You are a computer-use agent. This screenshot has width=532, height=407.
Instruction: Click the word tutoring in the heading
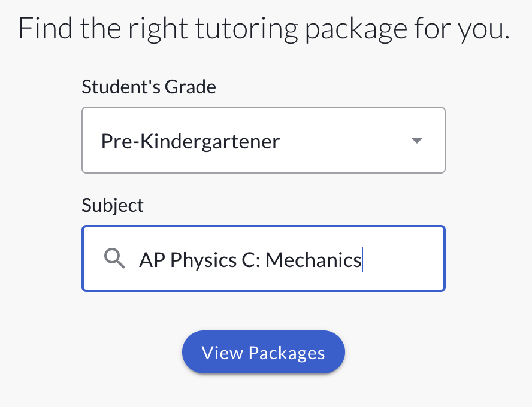coord(247,29)
